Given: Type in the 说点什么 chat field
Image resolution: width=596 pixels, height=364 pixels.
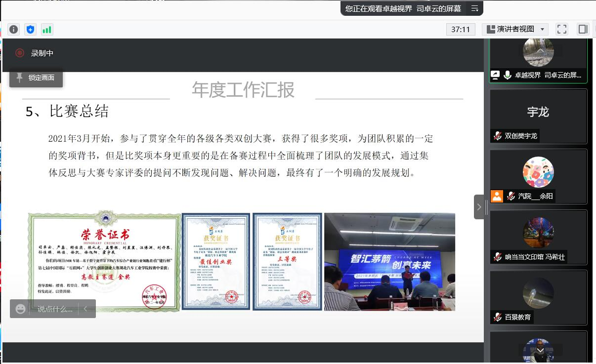Looking at the screenshot, I should [x=54, y=309].
